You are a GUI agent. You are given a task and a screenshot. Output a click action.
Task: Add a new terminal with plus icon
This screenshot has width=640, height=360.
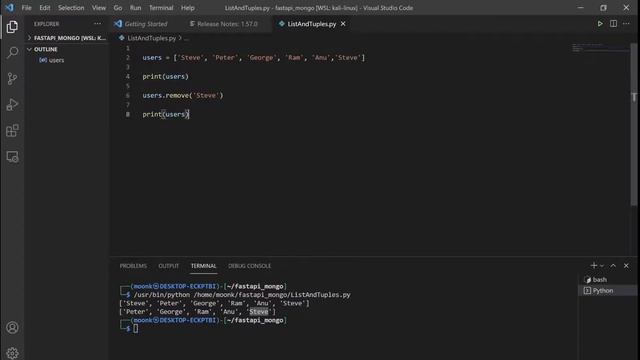pyautogui.click(x=593, y=265)
